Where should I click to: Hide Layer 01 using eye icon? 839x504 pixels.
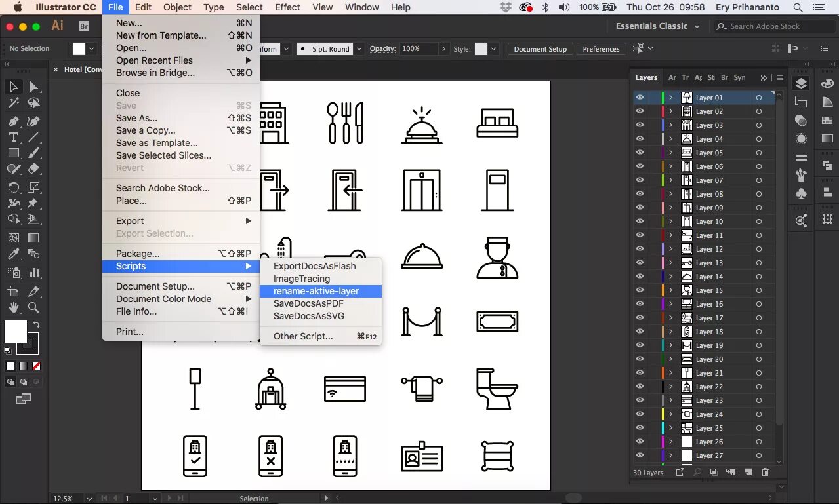(640, 98)
